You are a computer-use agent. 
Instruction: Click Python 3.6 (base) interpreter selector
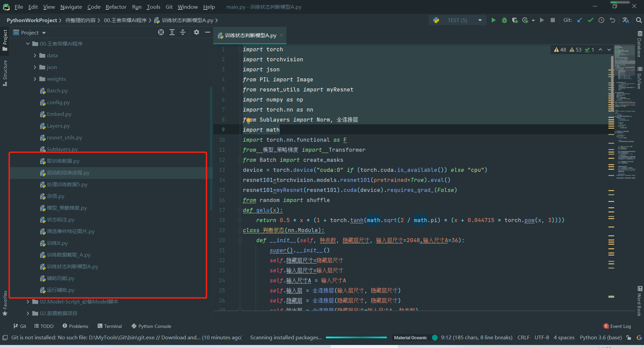click(x=601, y=338)
